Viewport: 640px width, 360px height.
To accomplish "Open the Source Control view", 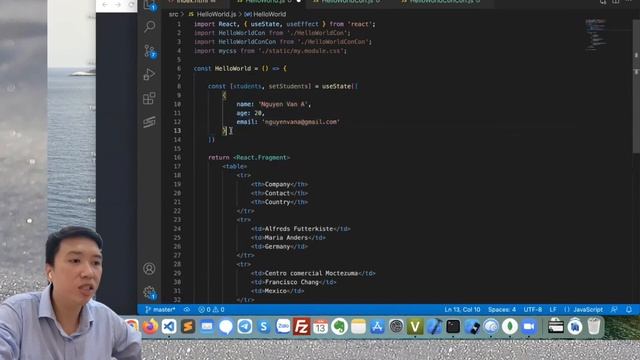I will (x=149, y=51).
